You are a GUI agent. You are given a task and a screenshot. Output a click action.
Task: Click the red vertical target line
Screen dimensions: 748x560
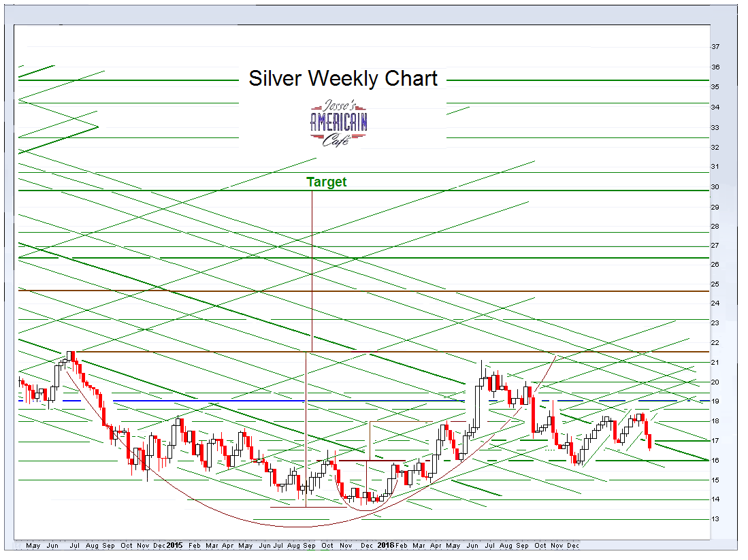[x=312, y=272]
